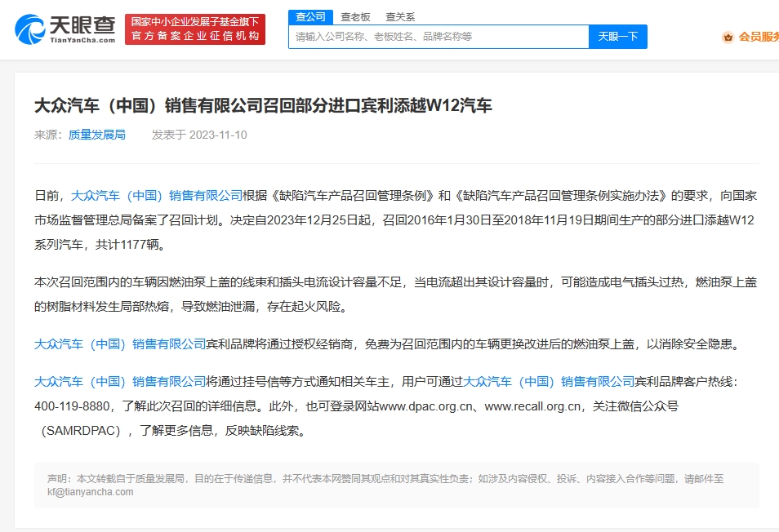Viewport: 779px width, 532px height.
Task: Open 大众汽车 link before 将通过挂号信等方式
Action: [x=120, y=382]
